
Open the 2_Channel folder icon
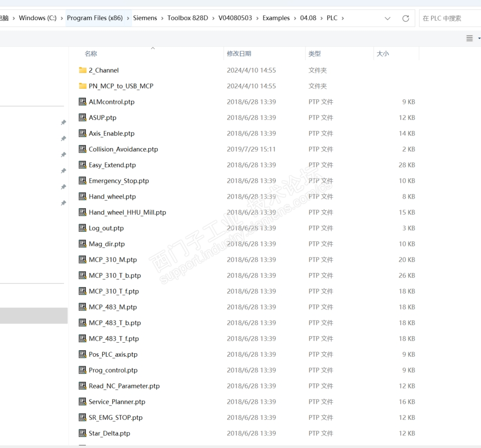click(83, 70)
